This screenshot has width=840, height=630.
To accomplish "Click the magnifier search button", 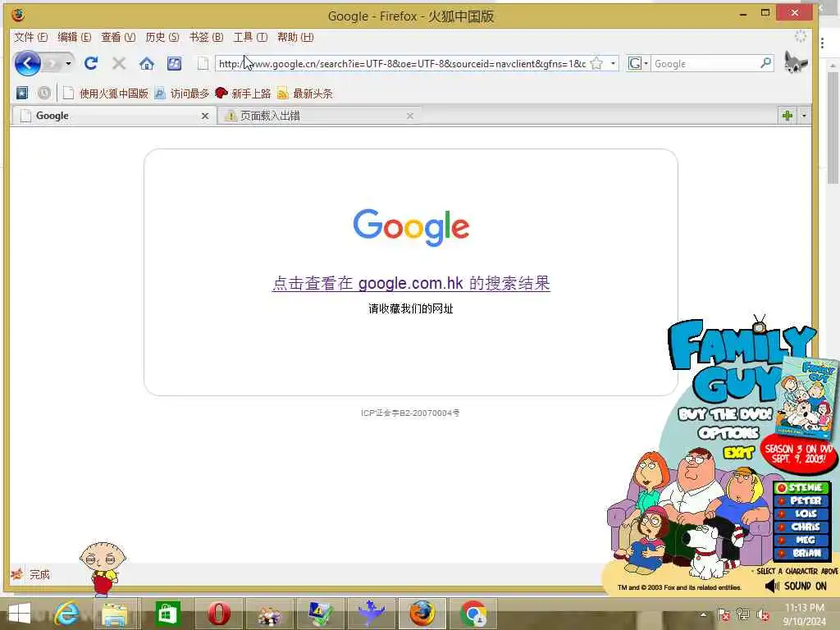I will [x=766, y=64].
